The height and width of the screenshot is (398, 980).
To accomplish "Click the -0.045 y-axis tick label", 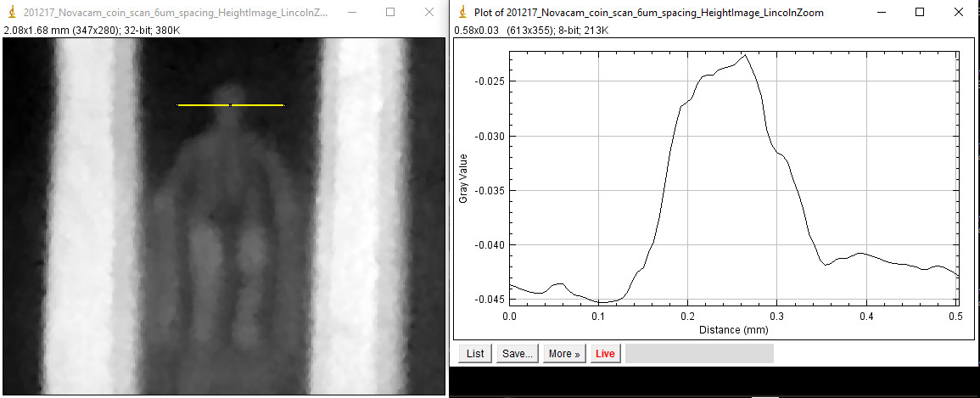I will pos(491,300).
